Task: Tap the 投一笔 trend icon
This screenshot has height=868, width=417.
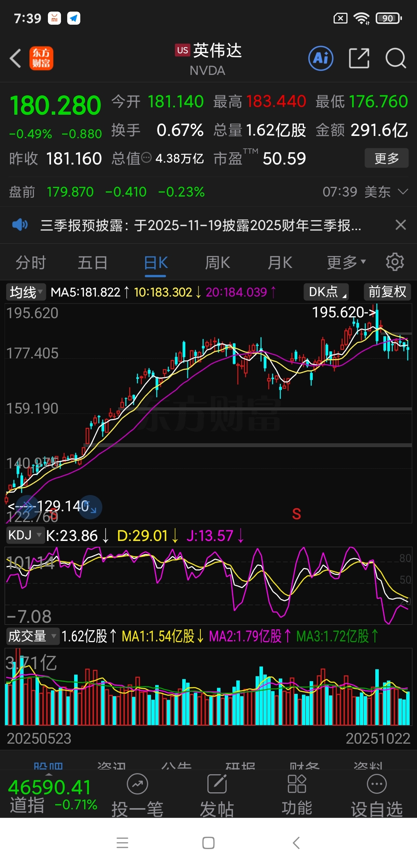Action: tap(137, 784)
